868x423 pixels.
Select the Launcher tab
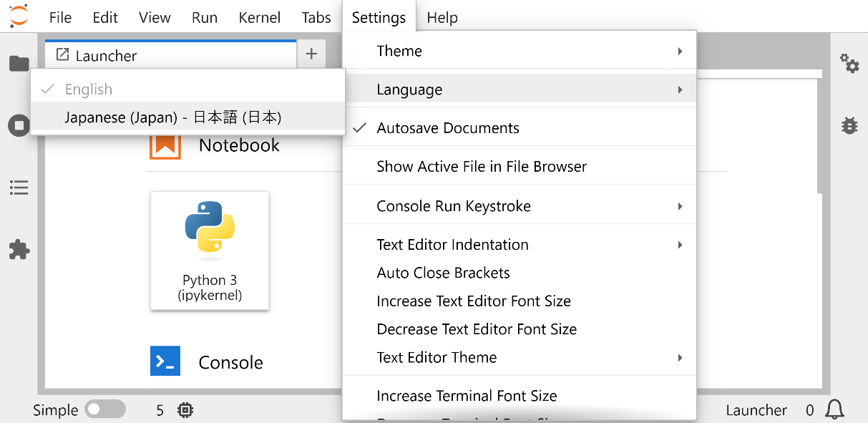[106, 55]
